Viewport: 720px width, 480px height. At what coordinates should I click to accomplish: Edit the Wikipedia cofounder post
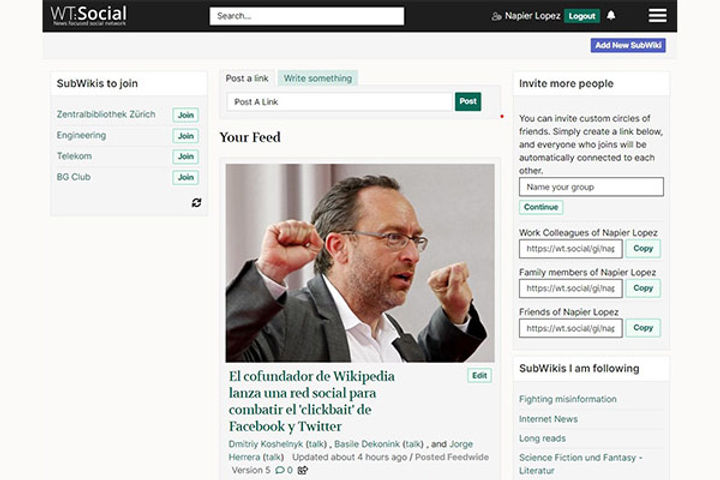coord(479,376)
